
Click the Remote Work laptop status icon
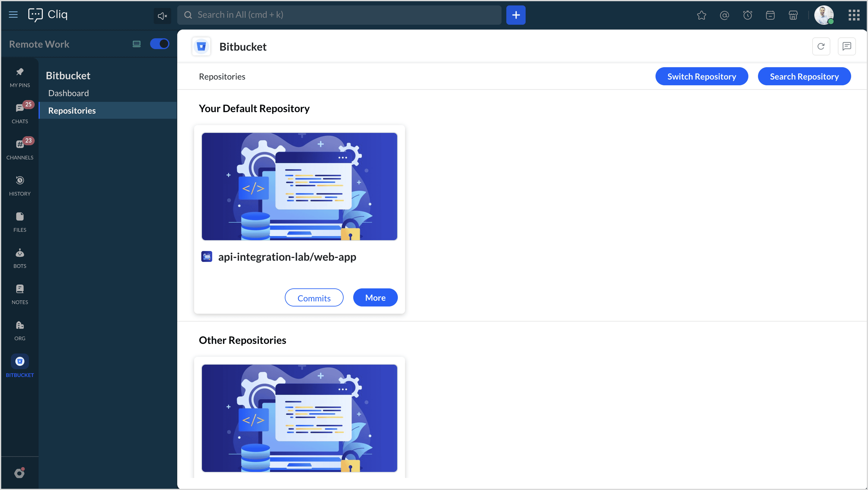tap(137, 44)
